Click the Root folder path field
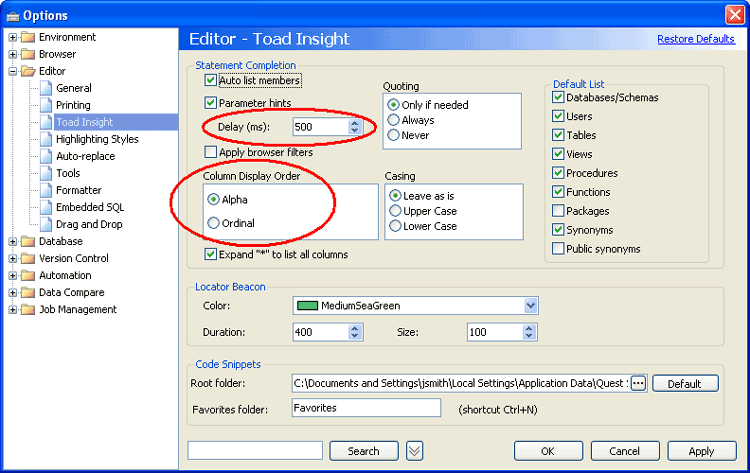 (461, 383)
